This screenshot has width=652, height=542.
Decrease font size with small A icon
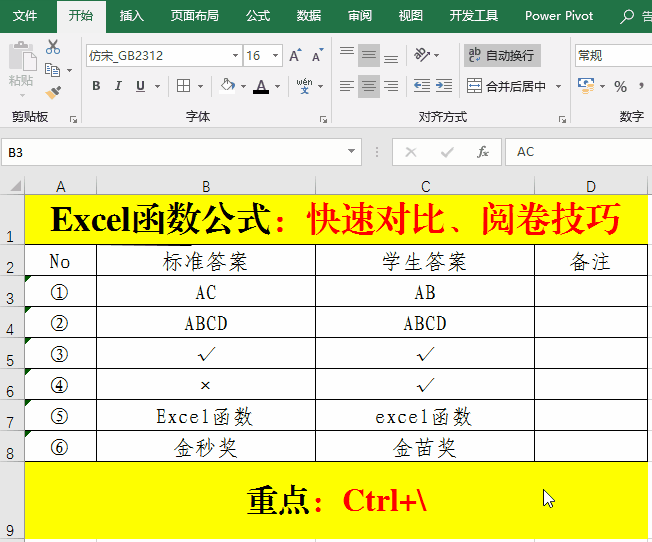pos(318,55)
